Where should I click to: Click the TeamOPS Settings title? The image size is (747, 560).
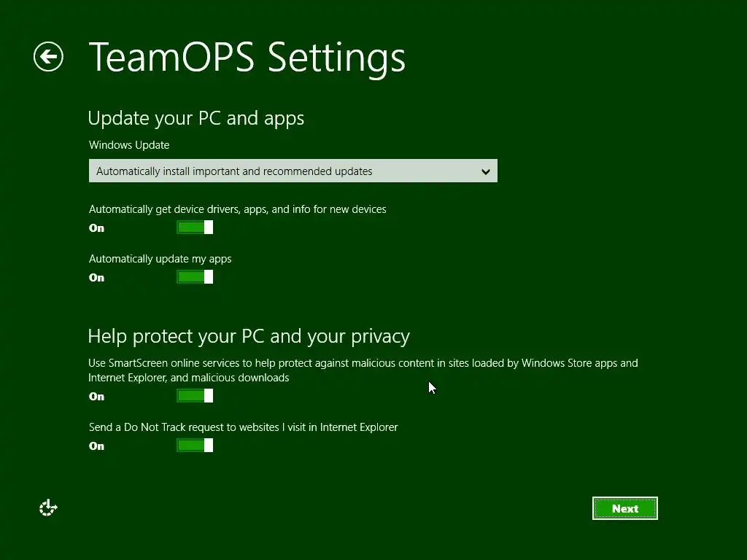pyautogui.click(x=247, y=58)
